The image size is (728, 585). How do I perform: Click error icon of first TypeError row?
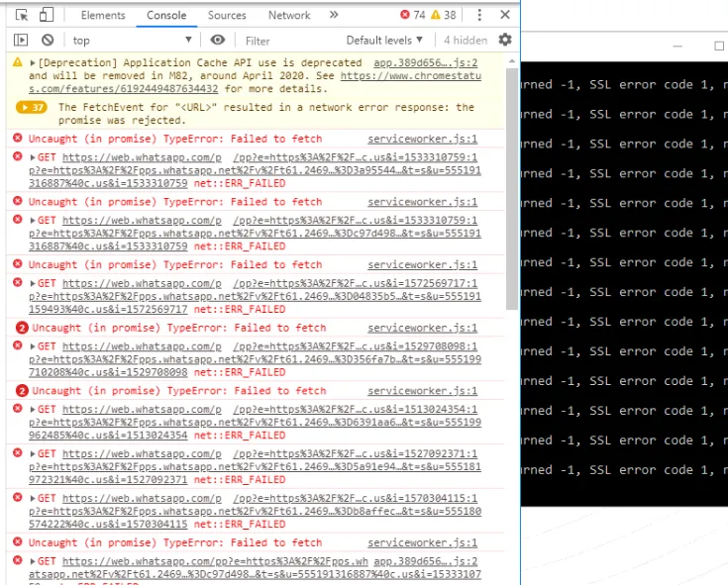(x=18, y=138)
